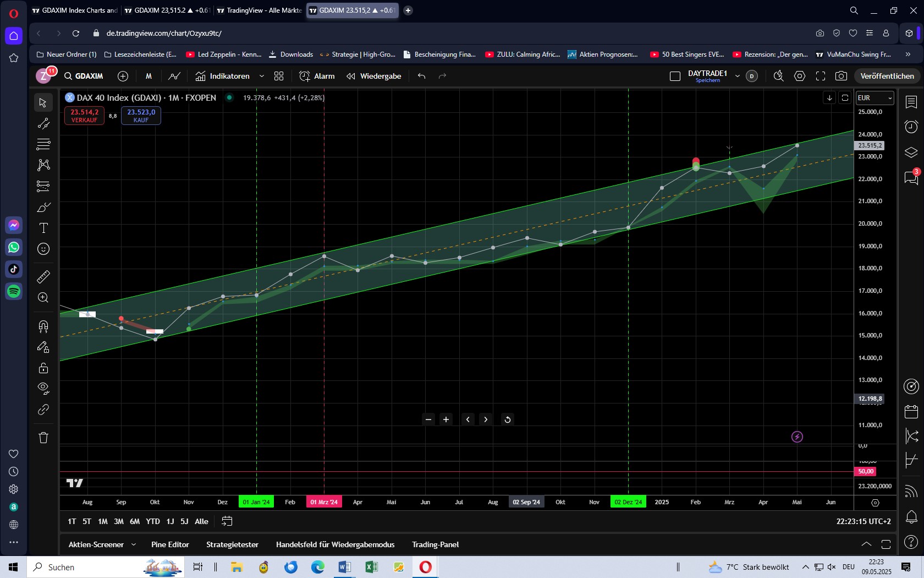Select the Text tool in drawing toolbar

click(43, 228)
